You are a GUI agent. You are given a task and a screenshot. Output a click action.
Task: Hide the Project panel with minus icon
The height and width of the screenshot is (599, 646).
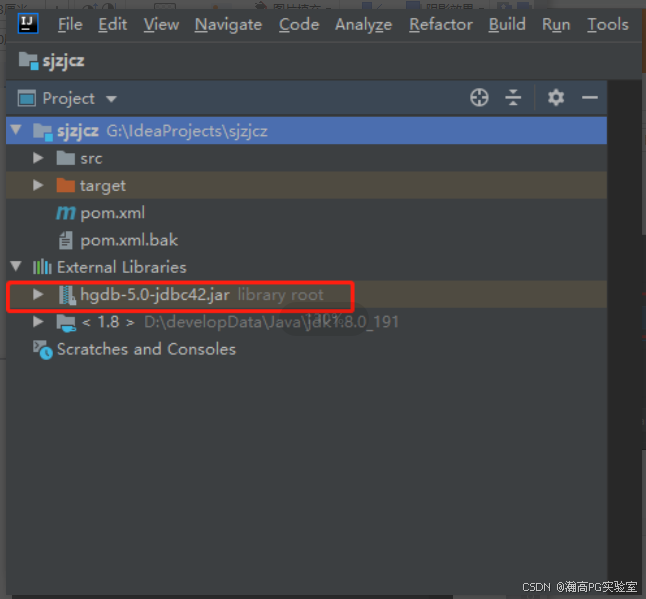pyautogui.click(x=590, y=98)
